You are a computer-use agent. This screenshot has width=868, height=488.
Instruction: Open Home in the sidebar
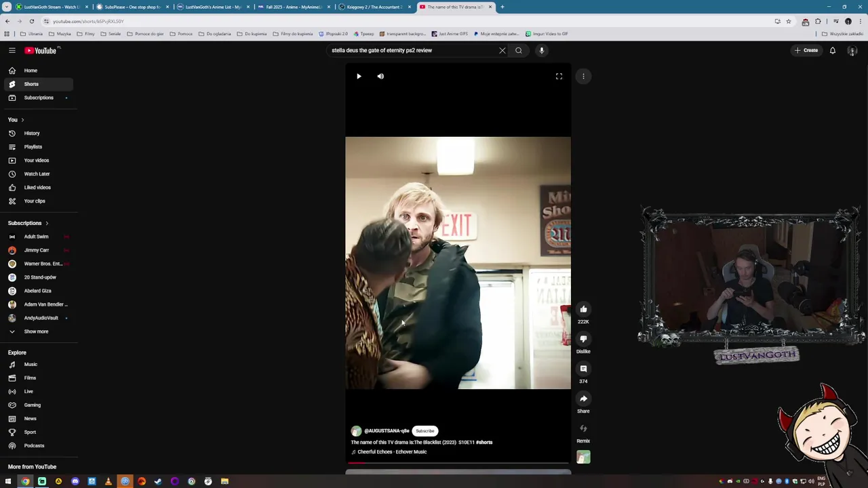coord(38,70)
